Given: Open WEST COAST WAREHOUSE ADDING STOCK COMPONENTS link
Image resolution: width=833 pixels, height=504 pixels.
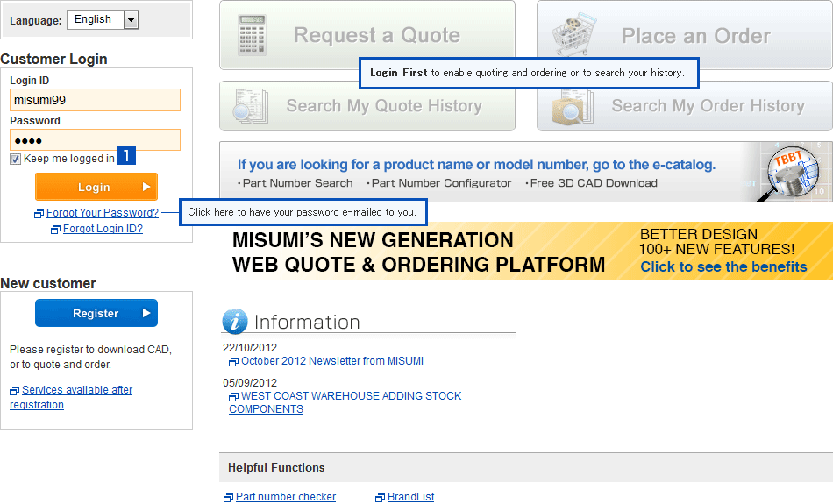Looking at the screenshot, I should [345, 402].
